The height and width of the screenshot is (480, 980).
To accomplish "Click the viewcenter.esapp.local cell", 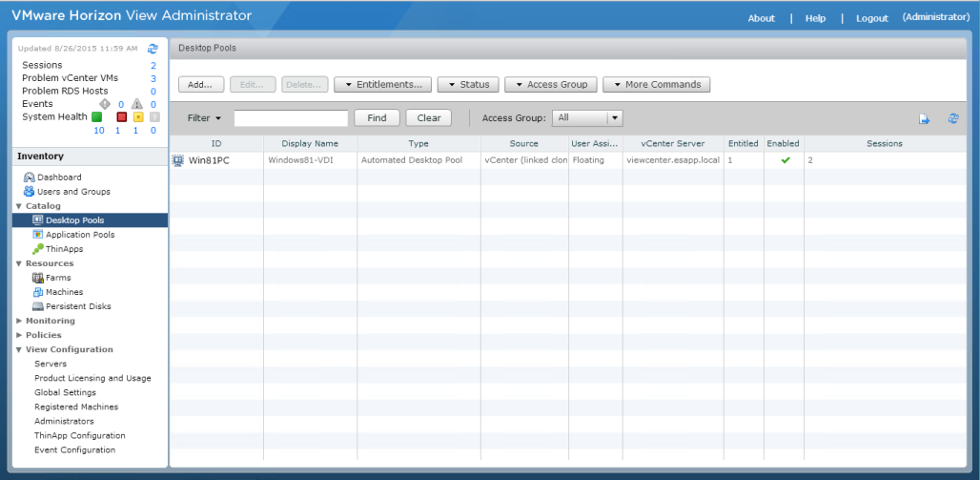I will 673,160.
